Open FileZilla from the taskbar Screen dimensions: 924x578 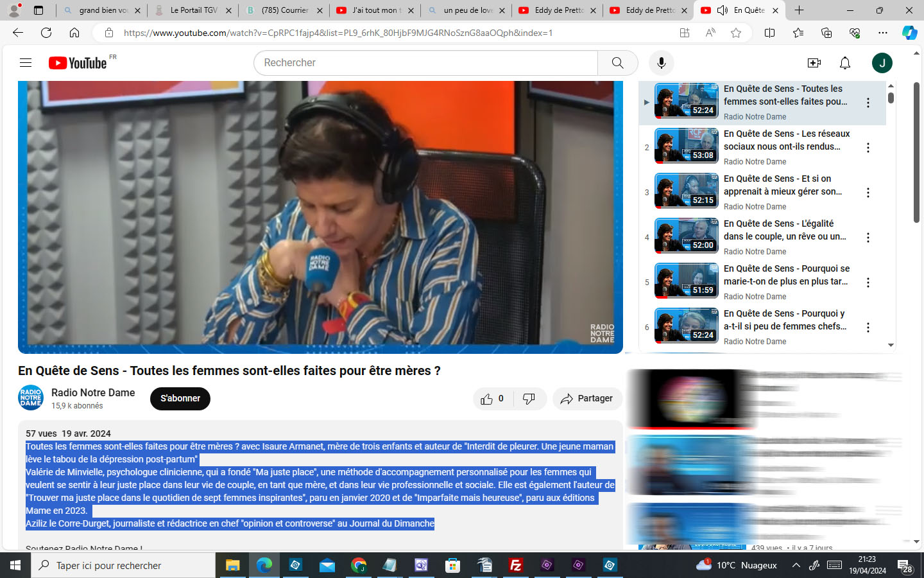point(515,565)
